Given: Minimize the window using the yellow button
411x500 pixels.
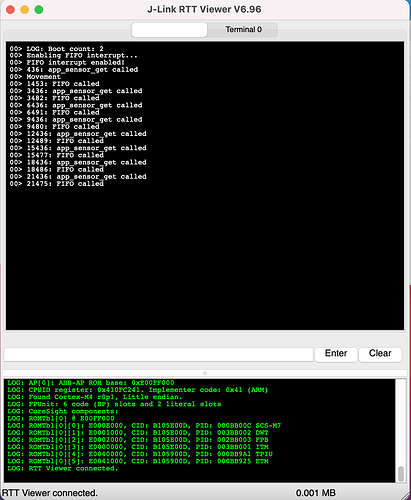Looking at the screenshot, I should [25, 10].
